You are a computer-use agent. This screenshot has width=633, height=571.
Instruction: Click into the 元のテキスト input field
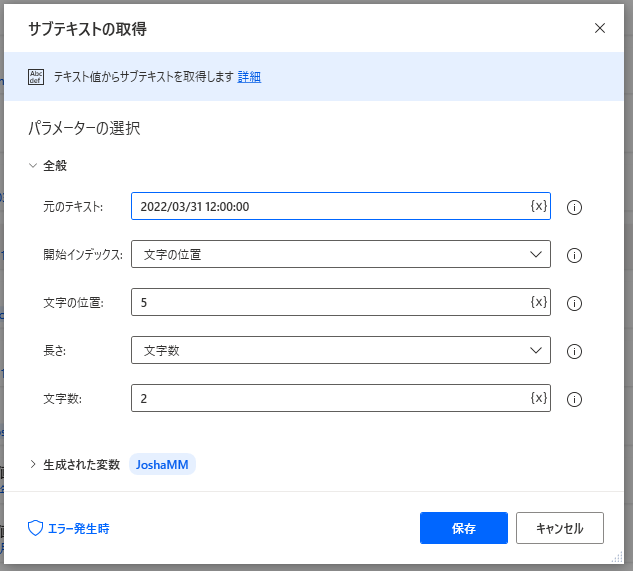pos(330,207)
